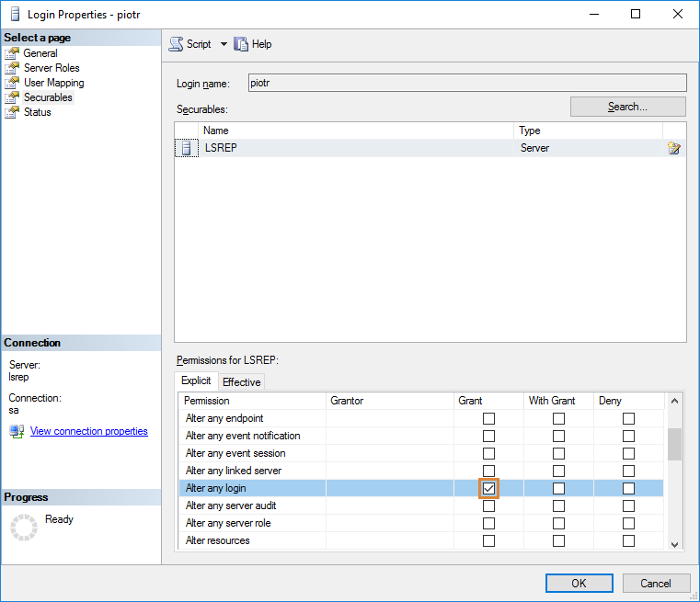Open the User Mapping page icon

click(x=12, y=83)
